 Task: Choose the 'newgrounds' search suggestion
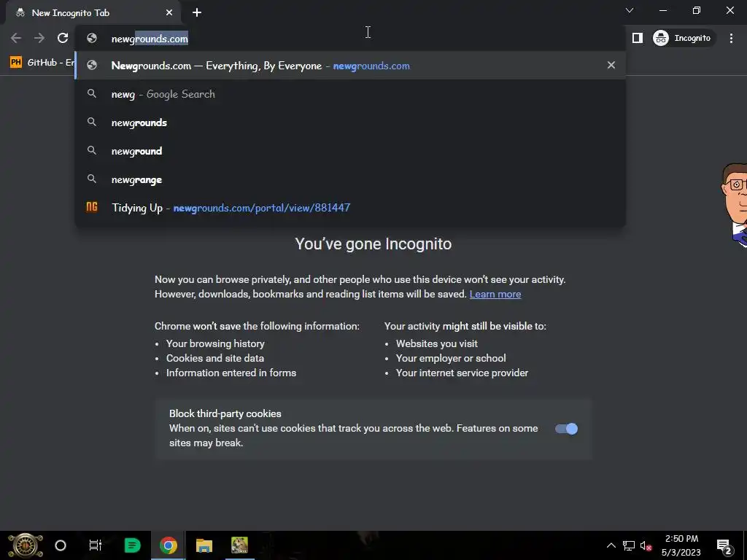click(350, 122)
